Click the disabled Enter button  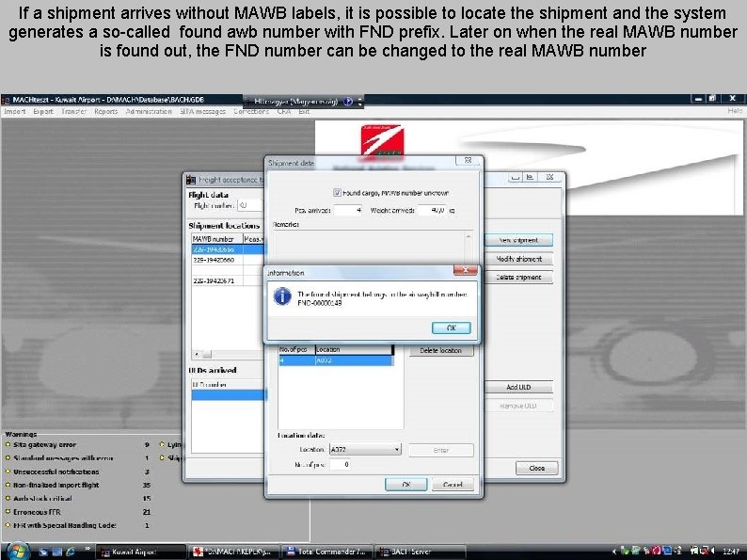coord(440,450)
